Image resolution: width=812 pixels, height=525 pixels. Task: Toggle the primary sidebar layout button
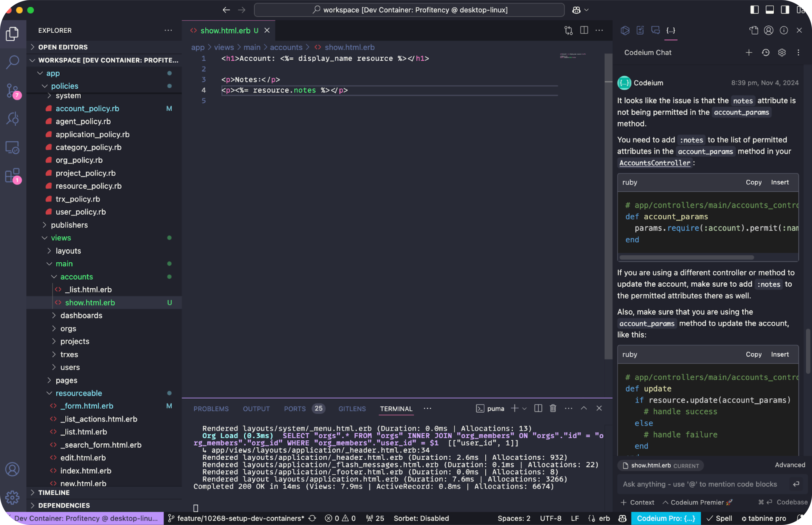click(754, 10)
